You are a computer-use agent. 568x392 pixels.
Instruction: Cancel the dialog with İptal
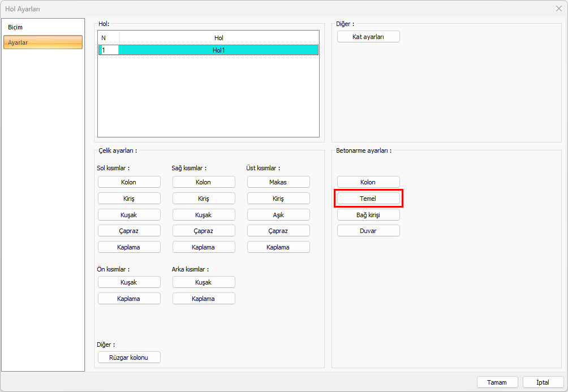pos(543,382)
